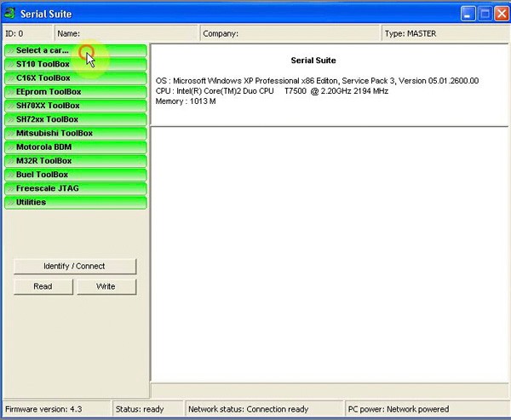Expand the Select a car... section
The image size is (511, 420).
tap(75, 50)
